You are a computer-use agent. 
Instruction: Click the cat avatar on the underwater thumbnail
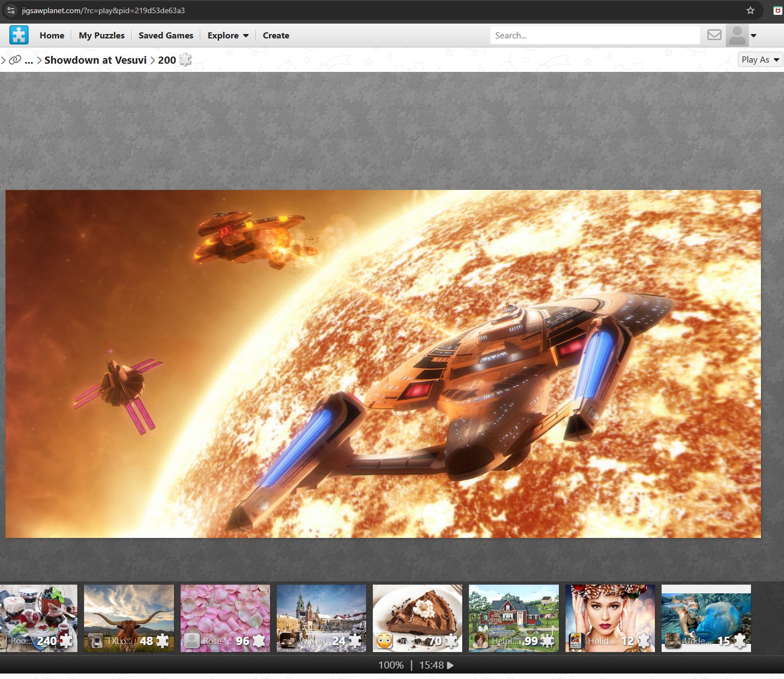[673, 641]
